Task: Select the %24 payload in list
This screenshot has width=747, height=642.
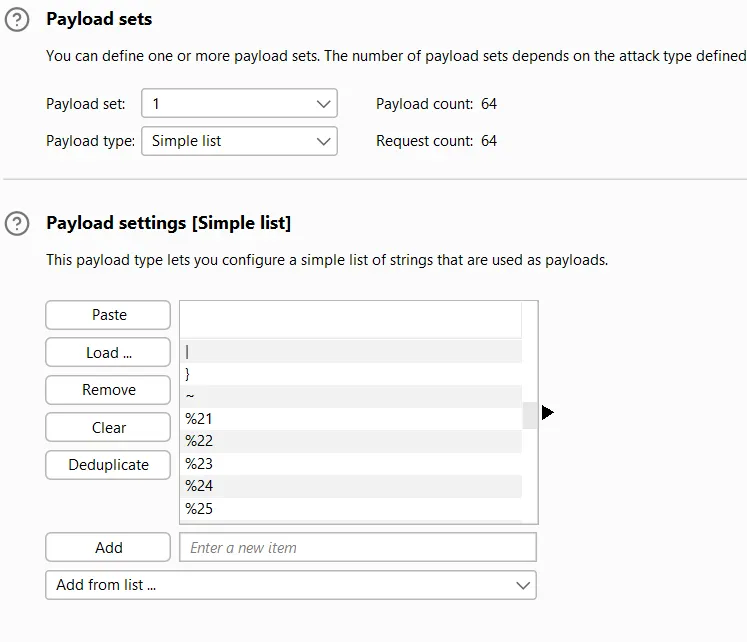Action: [350, 486]
